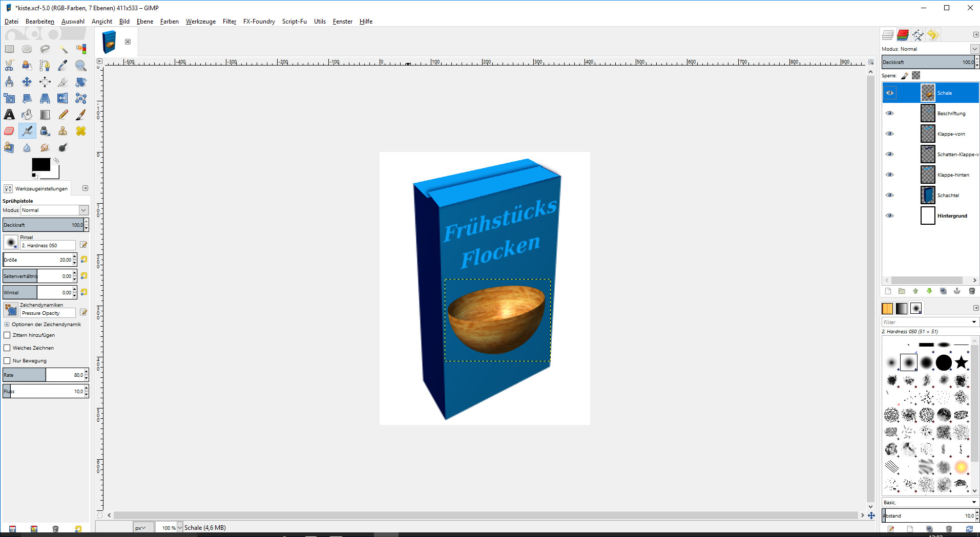Enable the Zittern hinzufügen checkbox
This screenshot has width=980, height=537.
(x=7, y=335)
